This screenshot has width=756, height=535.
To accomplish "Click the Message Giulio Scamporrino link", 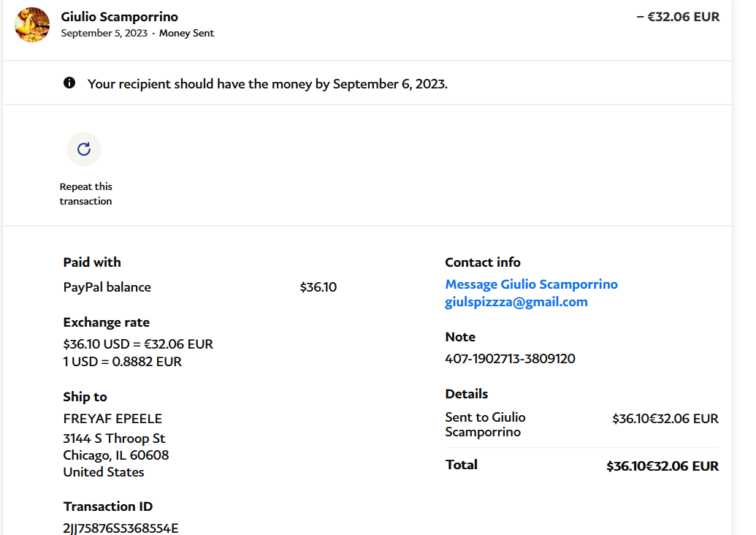I will 531,284.
